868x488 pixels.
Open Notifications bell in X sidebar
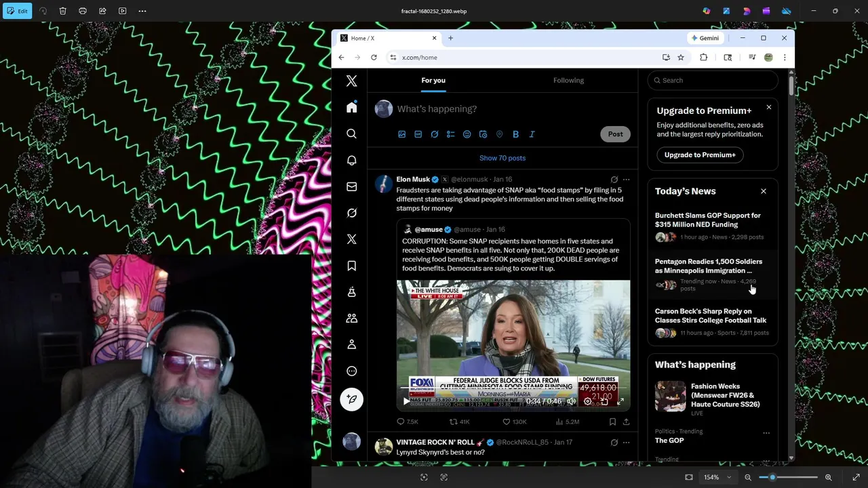(x=351, y=161)
